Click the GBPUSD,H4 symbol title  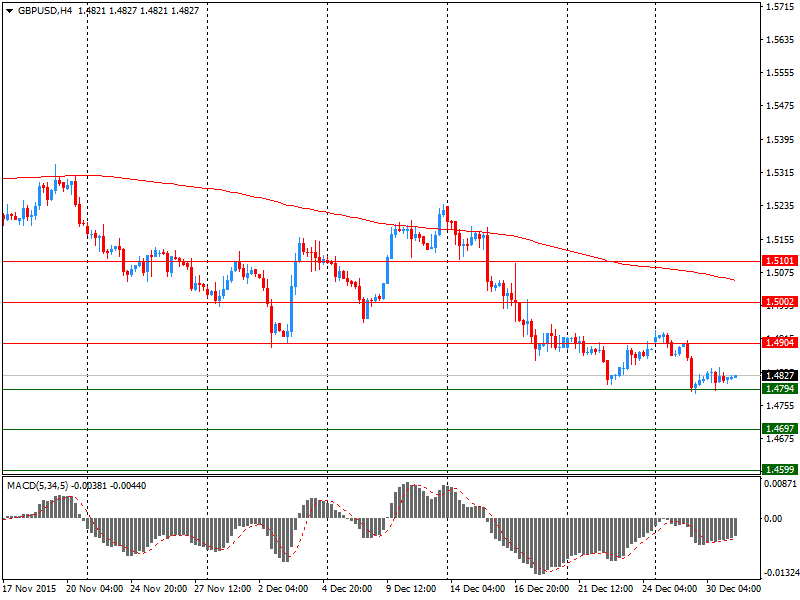45,11
